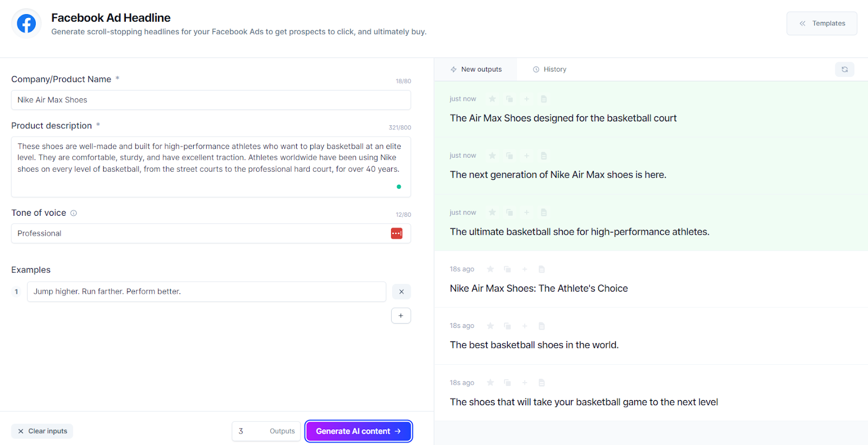The height and width of the screenshot is (445, 868).
Task: Copy the 'best basketball shoes in the world' output
Action: [x=507, y=326]
